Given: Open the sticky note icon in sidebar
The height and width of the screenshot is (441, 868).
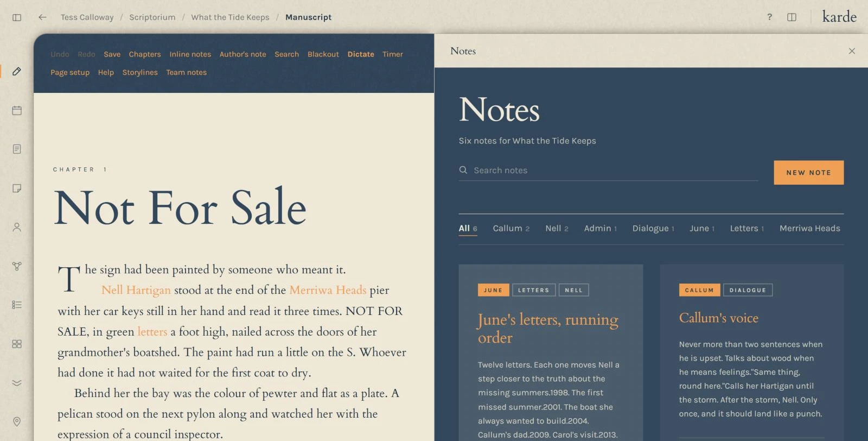Looking at the screenshot, I should click(17, 188).
